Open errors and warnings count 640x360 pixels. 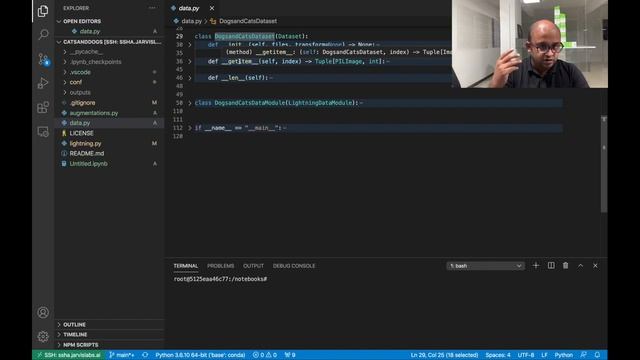pyautogui.click(x=264, y=355)
